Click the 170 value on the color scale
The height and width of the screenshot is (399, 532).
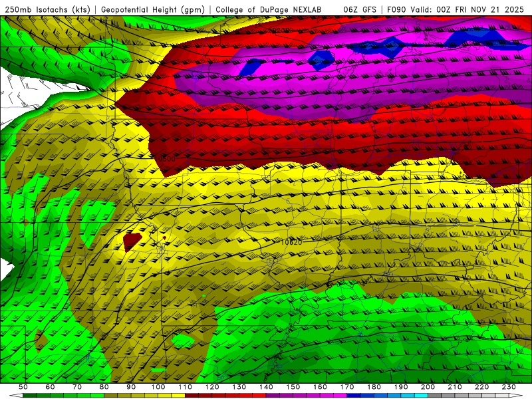347,387
